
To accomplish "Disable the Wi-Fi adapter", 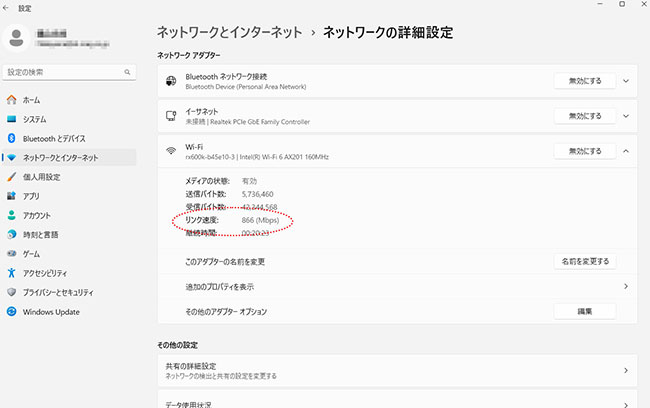I will (584, 151).
